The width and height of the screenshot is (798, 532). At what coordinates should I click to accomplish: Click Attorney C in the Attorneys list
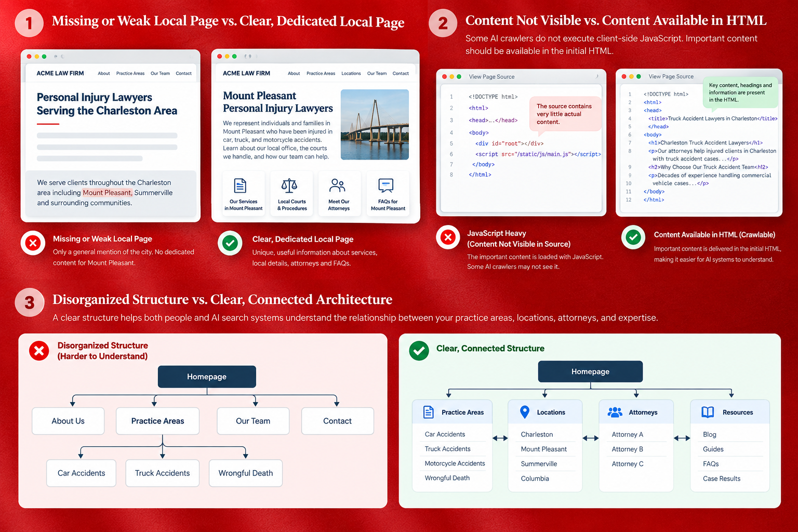pos(627,464)
